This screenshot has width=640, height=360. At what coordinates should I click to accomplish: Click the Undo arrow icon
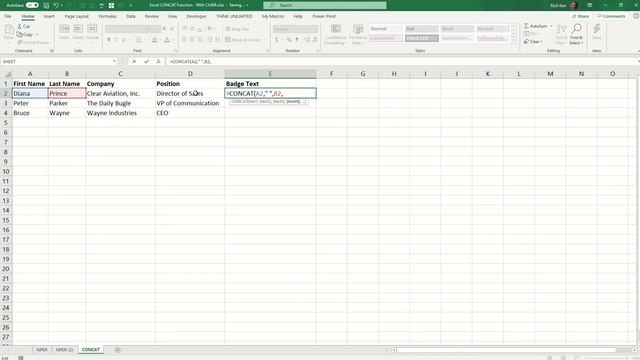[56, 5]
